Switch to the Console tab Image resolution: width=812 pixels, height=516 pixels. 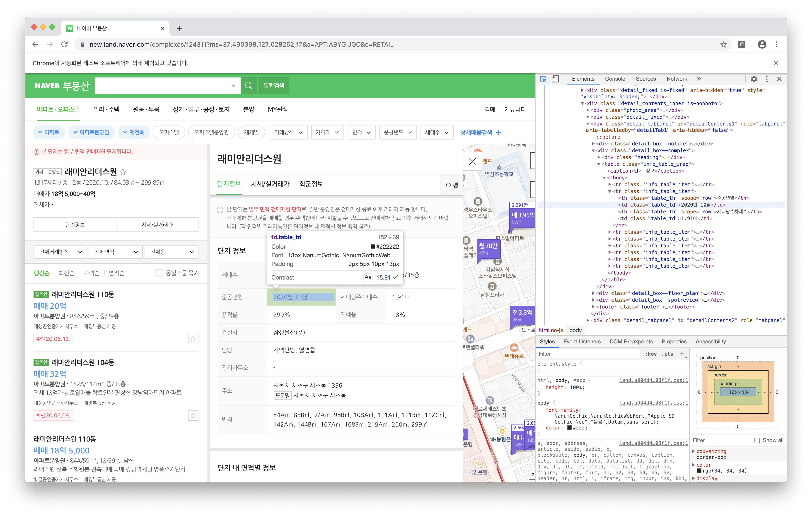point(615,79)
